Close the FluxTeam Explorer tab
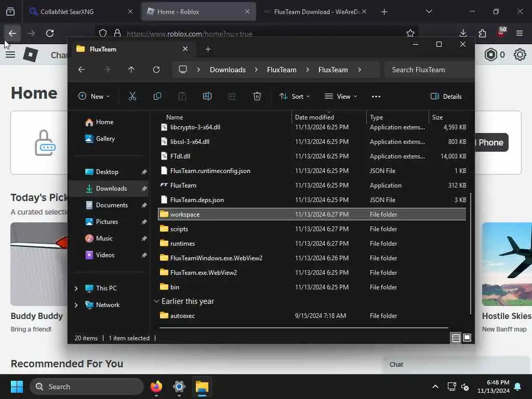 coord(185,49)
